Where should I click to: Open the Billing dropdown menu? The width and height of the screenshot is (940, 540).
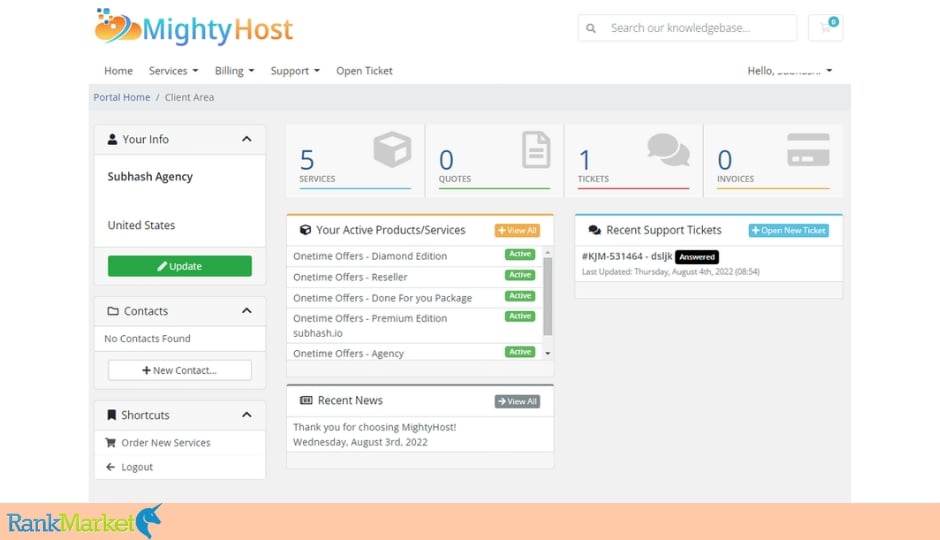coord(234,71)
